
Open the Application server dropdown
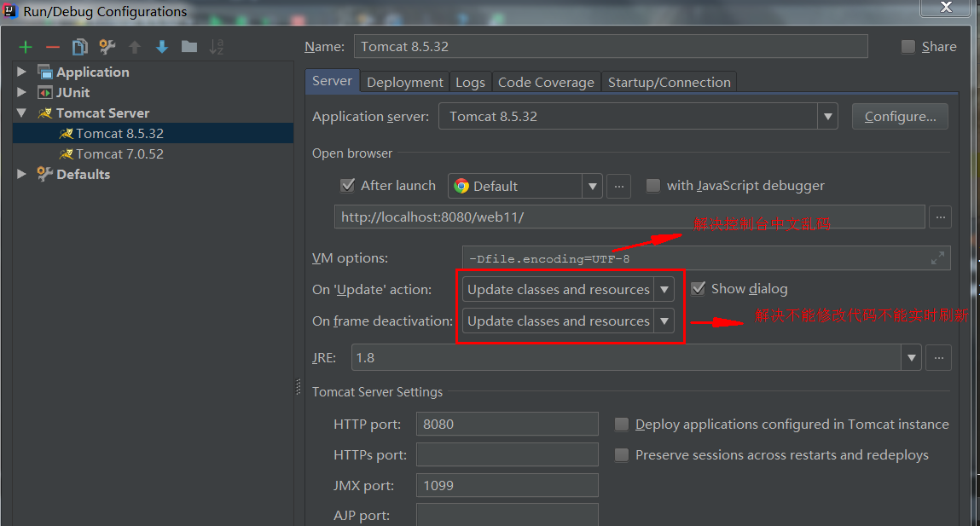(x=828, y=116)
